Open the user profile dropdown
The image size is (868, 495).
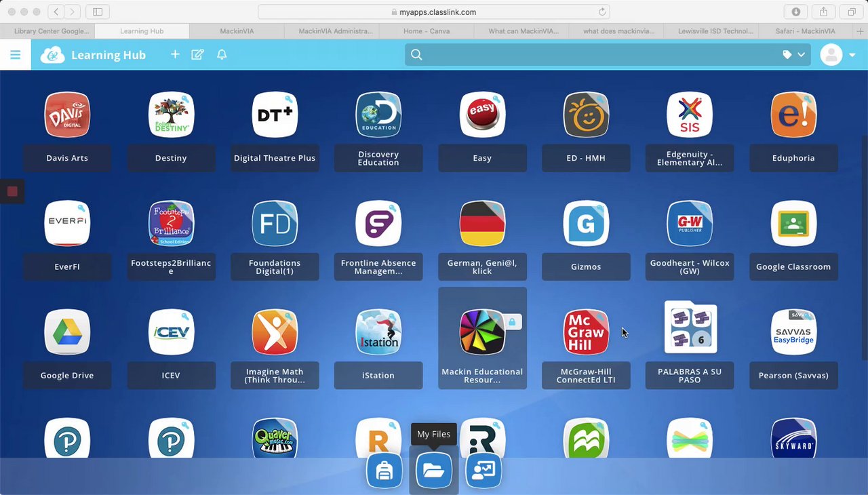(x=838, y=55)
